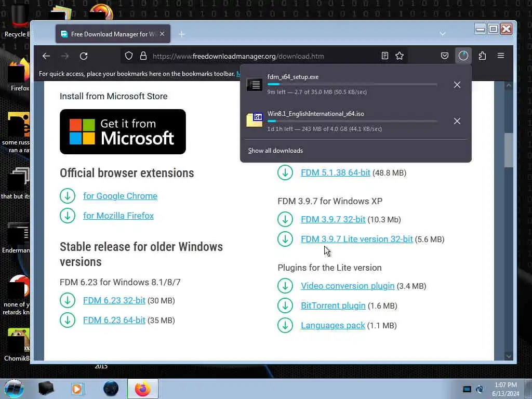Close the downloads panel via toolbar button

(463, 56)
